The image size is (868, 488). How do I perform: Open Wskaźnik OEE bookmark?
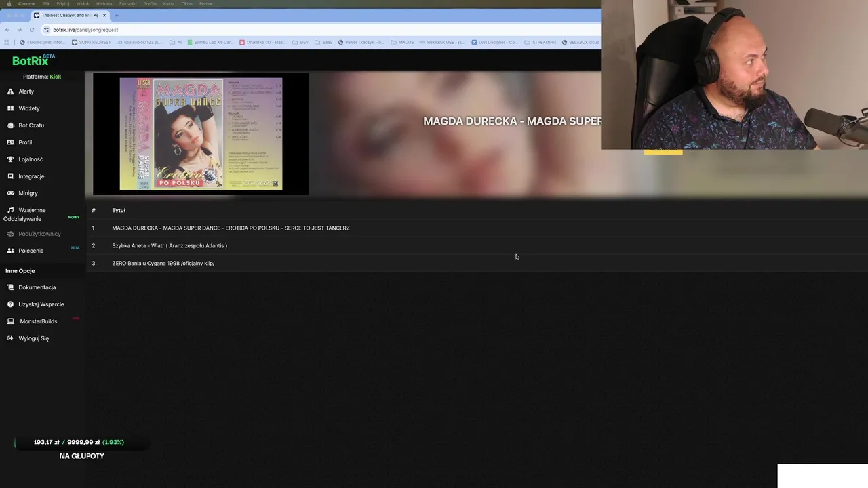442,42
